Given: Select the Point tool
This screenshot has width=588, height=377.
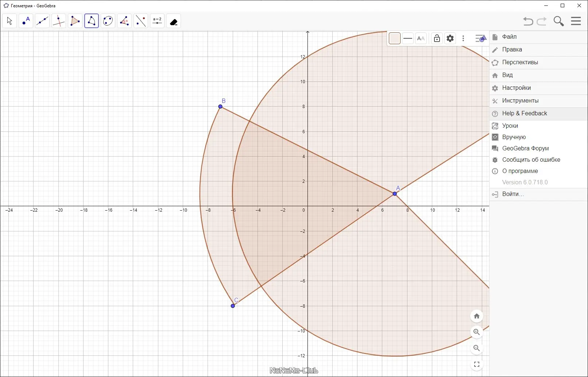Looking at the screenshot, I should pyautogui.click(x=26, y=21).
